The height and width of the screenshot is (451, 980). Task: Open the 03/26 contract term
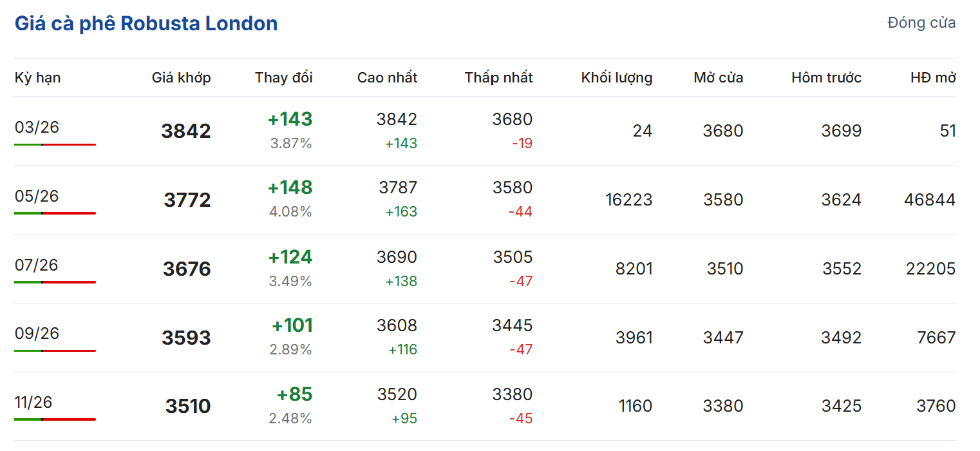point(37,128)
